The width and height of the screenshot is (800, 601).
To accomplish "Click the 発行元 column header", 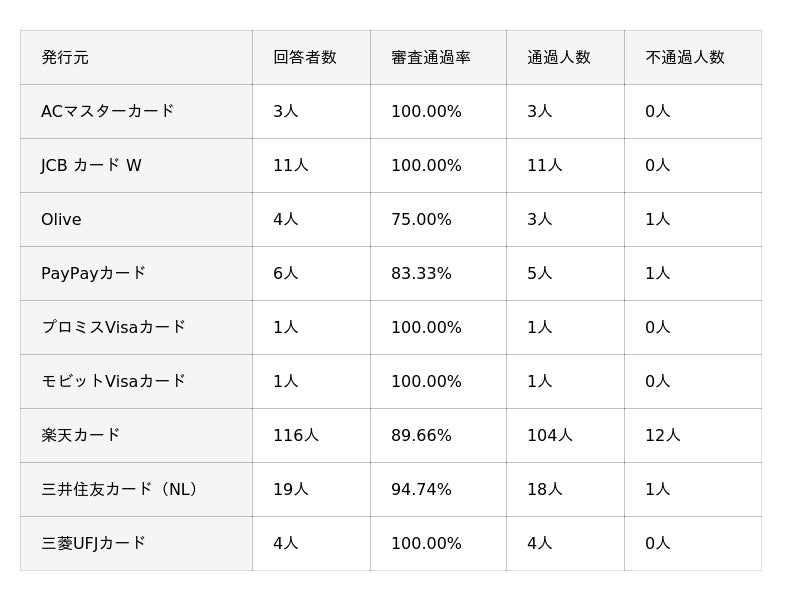I will (65, 58).
